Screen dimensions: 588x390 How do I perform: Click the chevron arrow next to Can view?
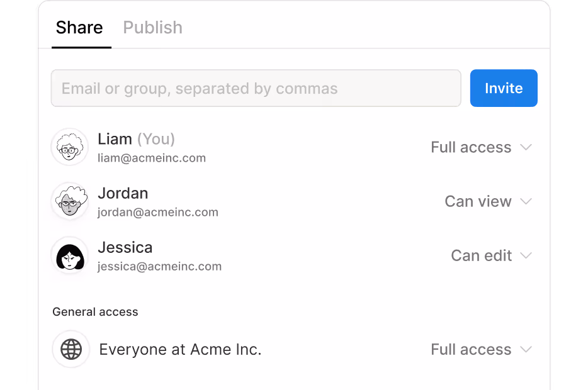(x=526, y=201)
